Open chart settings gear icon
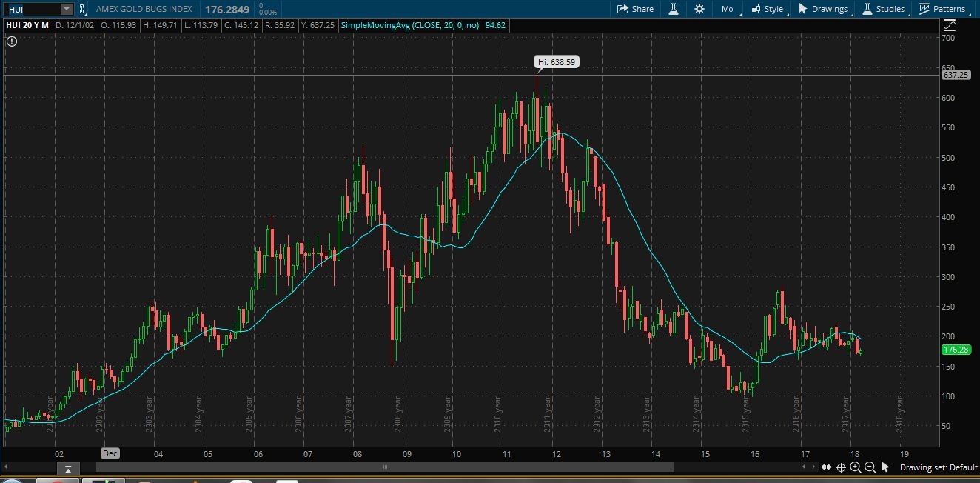Image resolution: width=980 pixels, height=483 pixels. coord(699,9)
